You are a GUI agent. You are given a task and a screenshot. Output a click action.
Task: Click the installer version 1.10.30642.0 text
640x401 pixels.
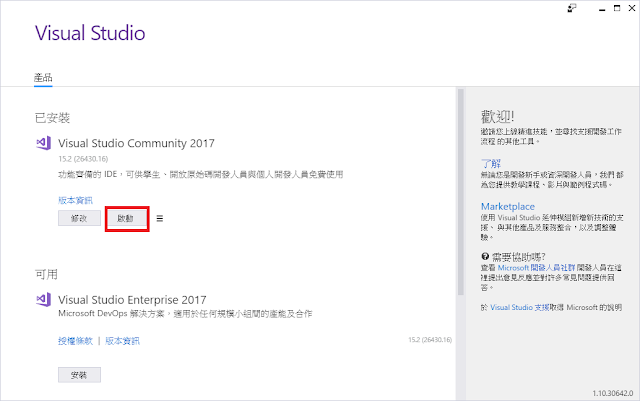coord(613,393)
